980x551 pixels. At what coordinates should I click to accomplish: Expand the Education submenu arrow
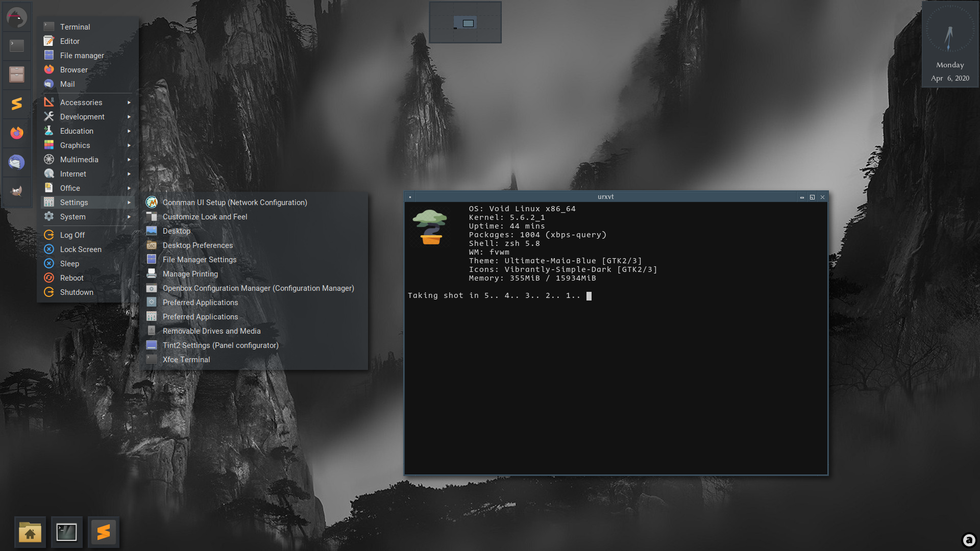[x=129, y=131]
